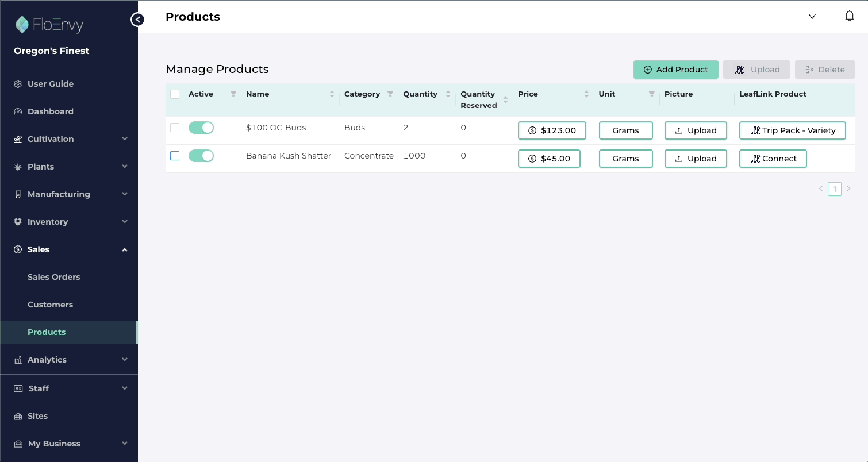Connect Banana Kush Shatter to LeafLink
The image size is (868, 462).
[x=773, y=158]
